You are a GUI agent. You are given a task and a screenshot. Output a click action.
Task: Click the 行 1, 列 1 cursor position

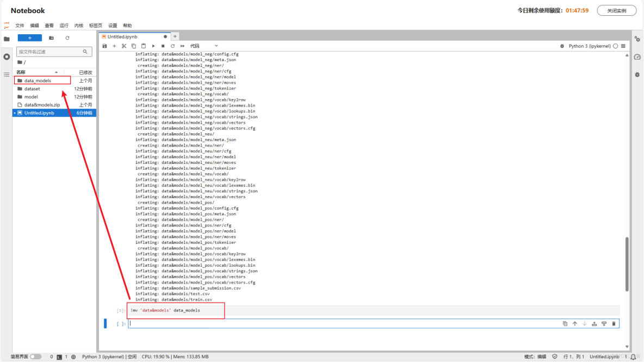[x=574, y=357]
